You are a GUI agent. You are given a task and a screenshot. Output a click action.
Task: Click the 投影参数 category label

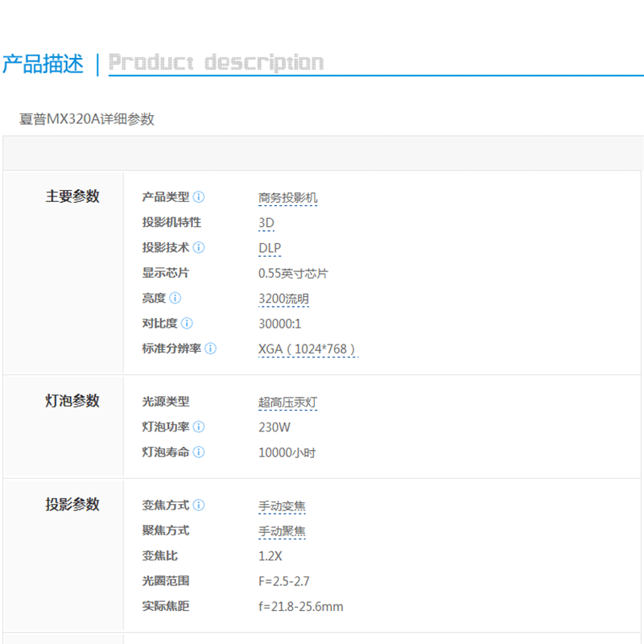(x=72, y=505)
